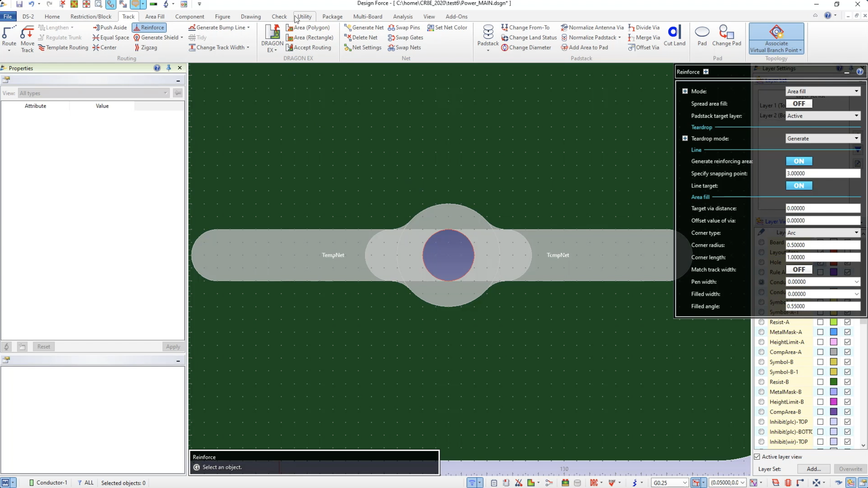Open the File menu
Image resolution: width=868 pixels, height=488 pixels.
(8, 17)
